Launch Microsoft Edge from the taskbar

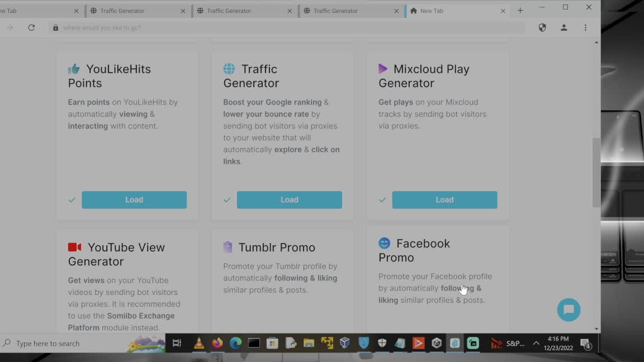tap(236, 342)
